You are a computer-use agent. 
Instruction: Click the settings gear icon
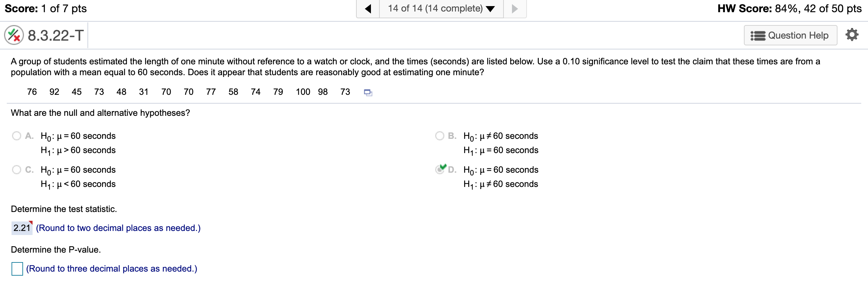click(852, 34)
